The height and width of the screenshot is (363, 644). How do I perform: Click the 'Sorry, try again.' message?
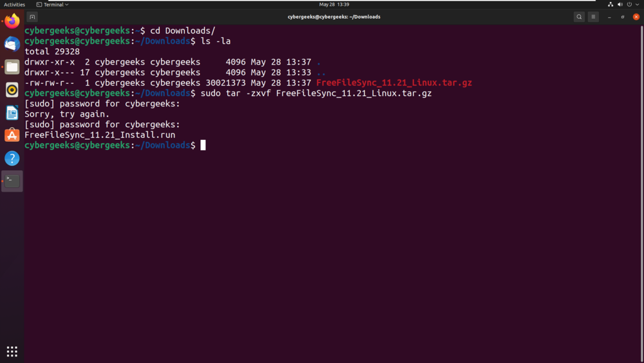[67, 114]
